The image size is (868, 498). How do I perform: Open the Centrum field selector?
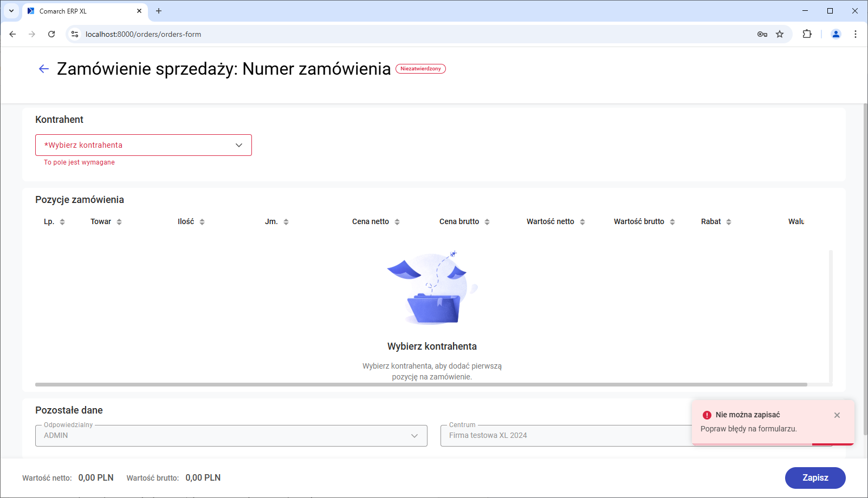566,435
